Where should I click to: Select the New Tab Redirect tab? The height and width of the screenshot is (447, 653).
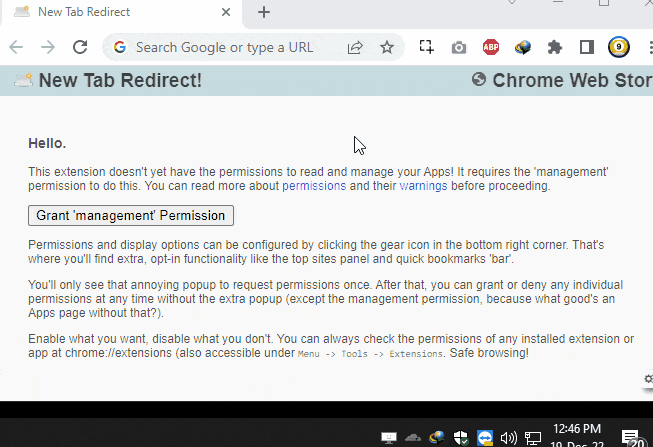click(121, 12)
